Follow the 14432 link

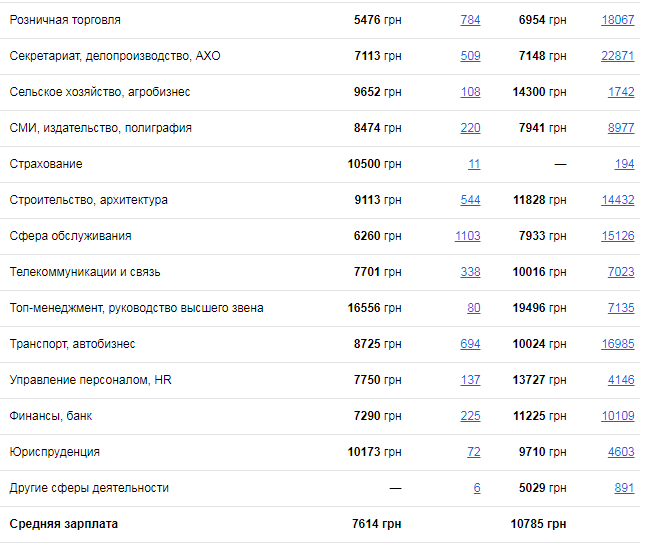[x=618, y=200]
